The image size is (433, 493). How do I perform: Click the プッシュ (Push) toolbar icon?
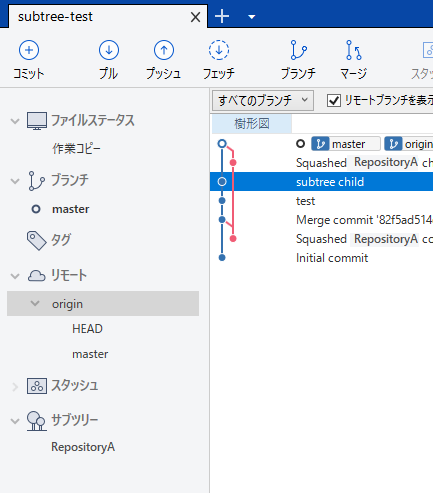(x=164, y=50)
